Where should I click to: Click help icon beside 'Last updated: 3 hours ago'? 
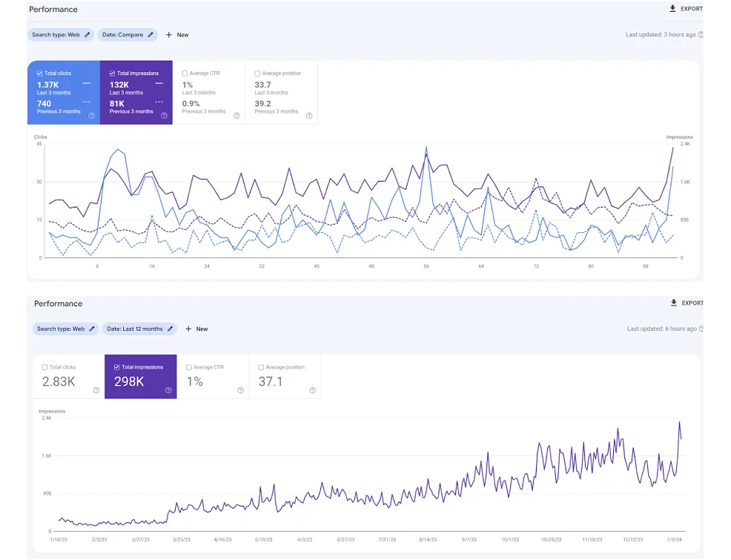[701, 35]
